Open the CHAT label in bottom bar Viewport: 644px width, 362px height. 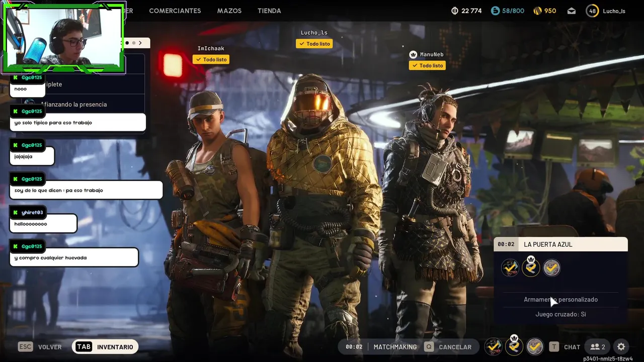click(x=572, y=347)
